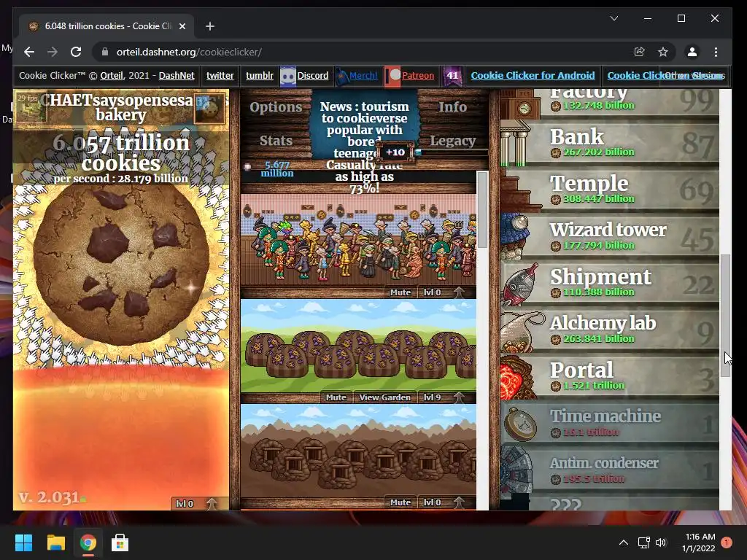Click the Discord logo icon
The width and height of the screenshot is (747, 560).
click(287, 76)
